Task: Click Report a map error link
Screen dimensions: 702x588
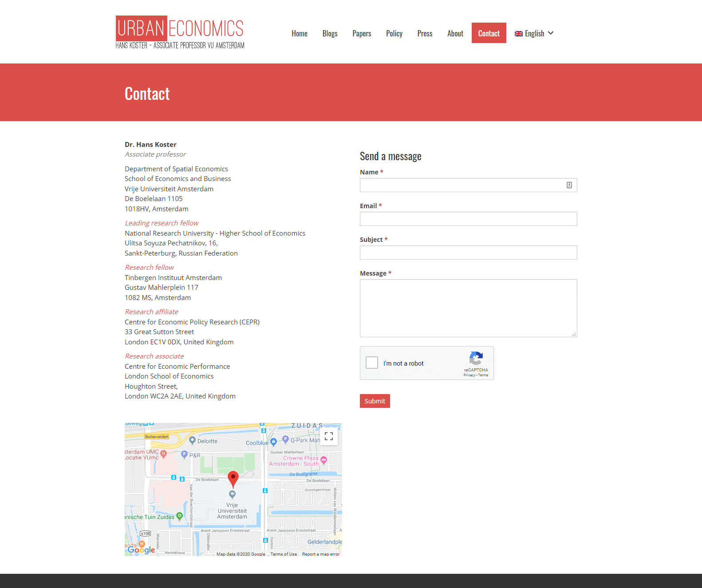Action: (x=320, y=554)
